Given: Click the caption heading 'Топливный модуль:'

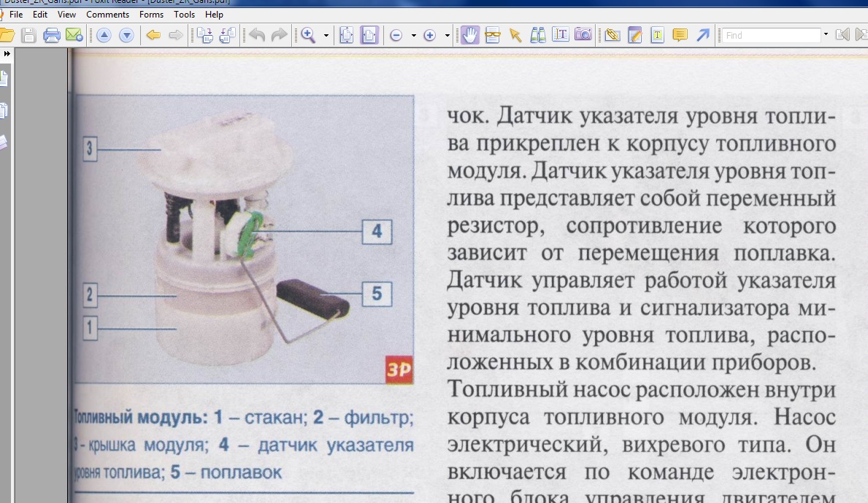Looking at the screenshot, I should (x=141, y=417).
